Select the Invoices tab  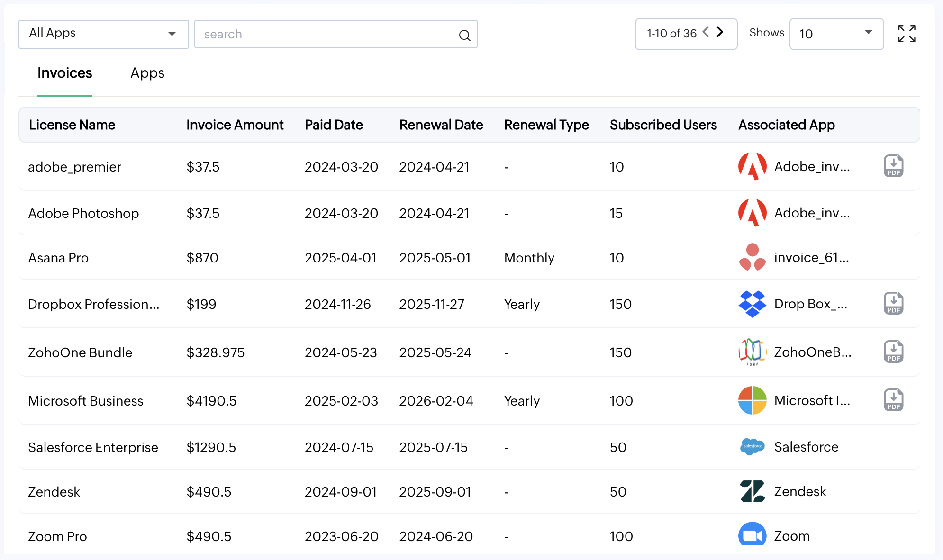click(64, 73)
